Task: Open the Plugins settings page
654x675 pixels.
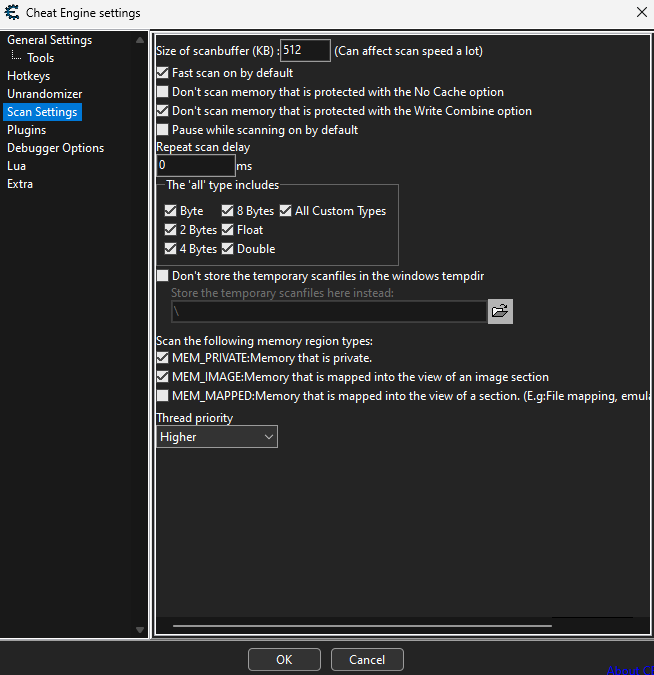Action: 26,130
